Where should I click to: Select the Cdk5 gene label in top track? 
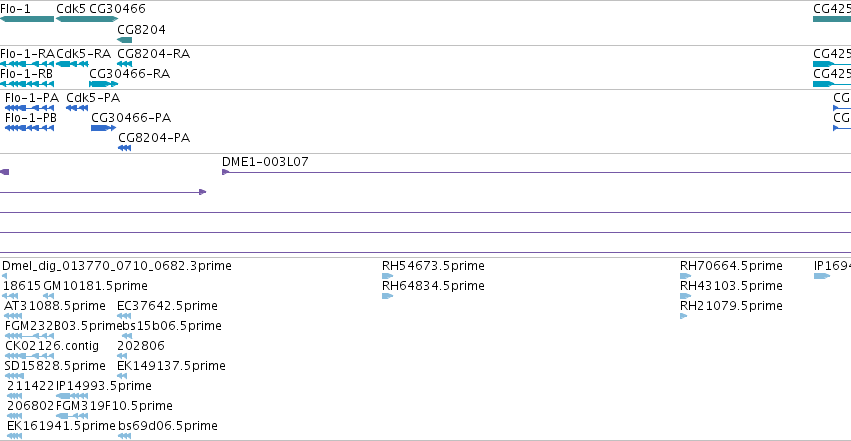[71, 9]
